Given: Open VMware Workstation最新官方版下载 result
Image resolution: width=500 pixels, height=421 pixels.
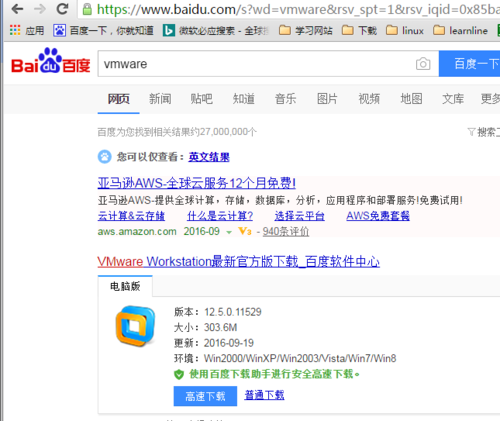Looking at the screenshot, I should tap(239, 262).
